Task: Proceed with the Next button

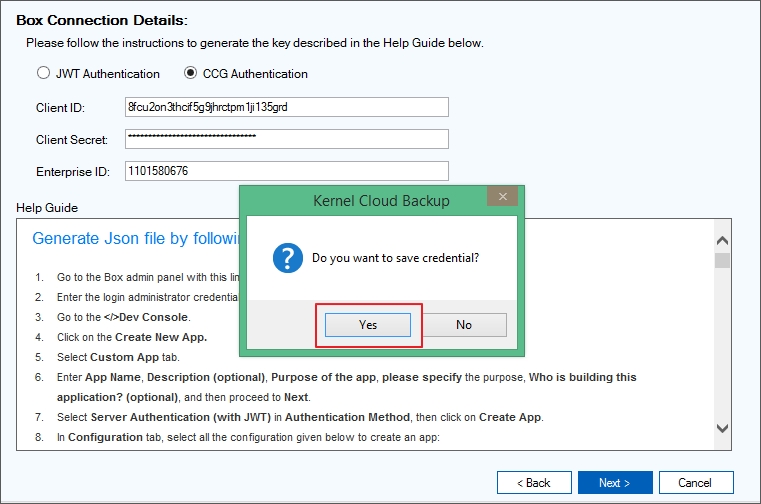Action: (x=615, y=483)
